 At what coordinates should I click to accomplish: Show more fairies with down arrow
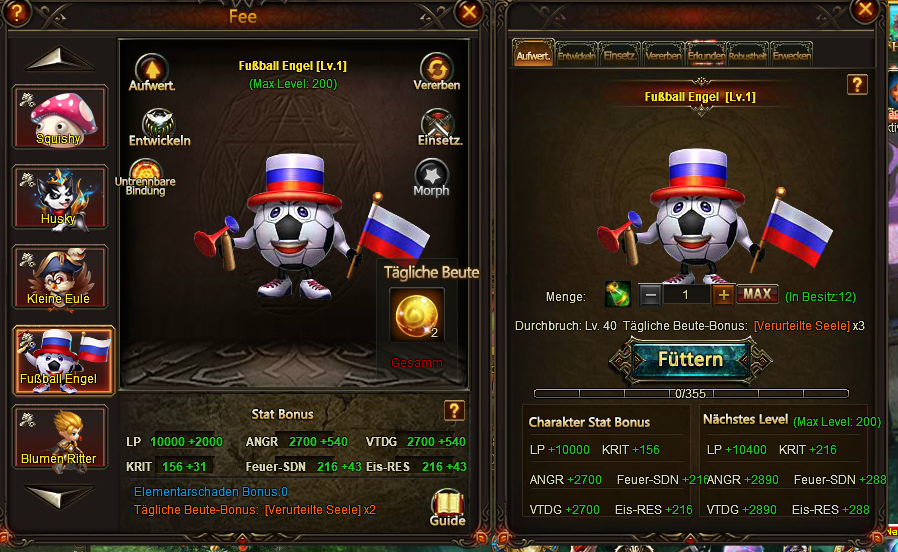tap(60, 496)
